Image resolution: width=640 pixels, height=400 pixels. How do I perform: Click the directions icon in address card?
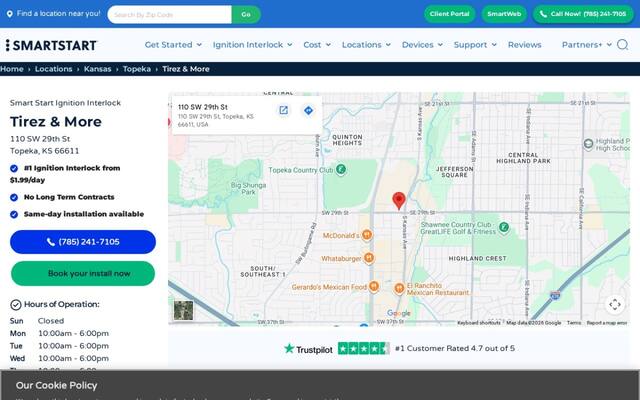pos(309,110)
